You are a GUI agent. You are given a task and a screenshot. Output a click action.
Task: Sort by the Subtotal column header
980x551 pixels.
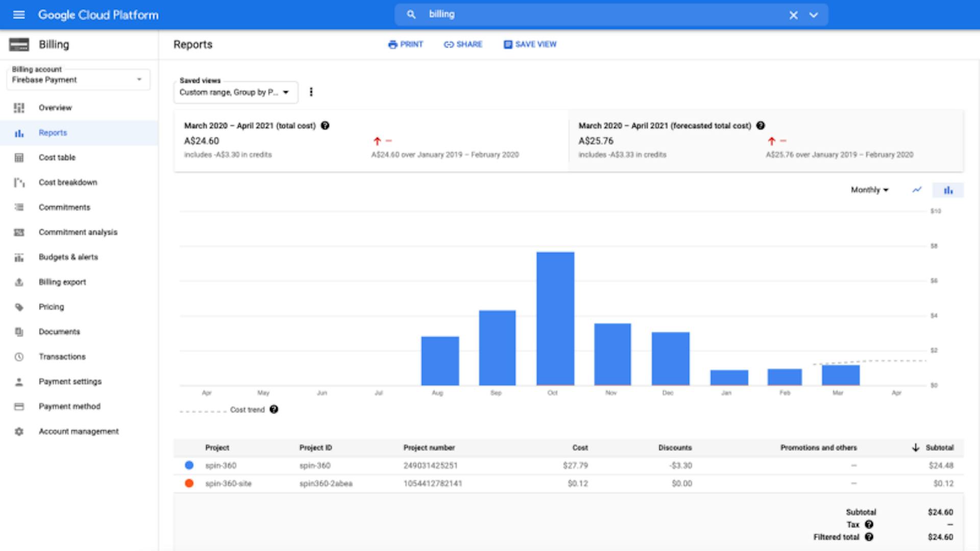[933, 447]
